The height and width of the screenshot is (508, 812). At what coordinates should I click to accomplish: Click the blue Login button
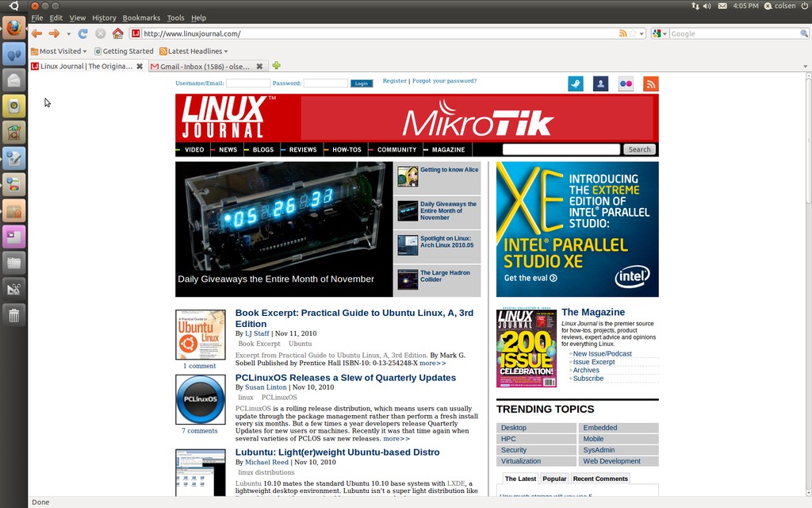tap(362, 83)
